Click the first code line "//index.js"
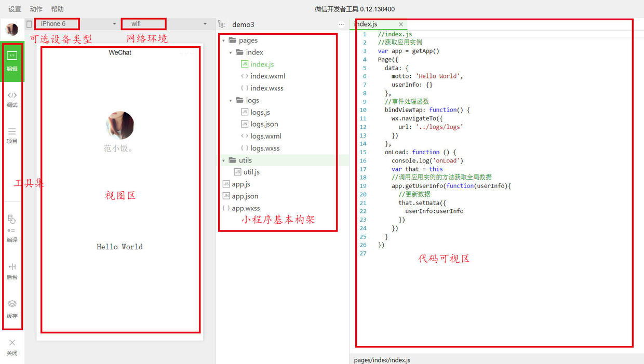Image resolution: width=644 pixels, height=364 pixels. click(x=395, y=34)
